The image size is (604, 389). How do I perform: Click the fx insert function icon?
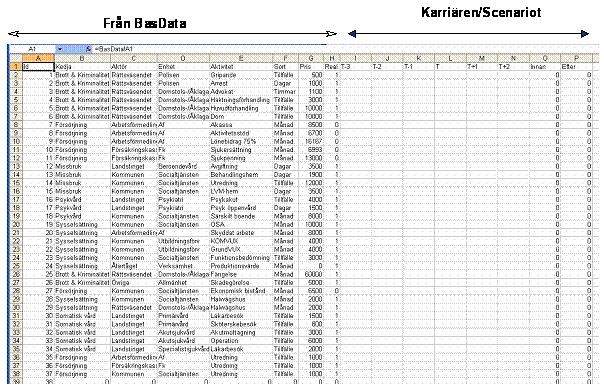click(88, 49)
